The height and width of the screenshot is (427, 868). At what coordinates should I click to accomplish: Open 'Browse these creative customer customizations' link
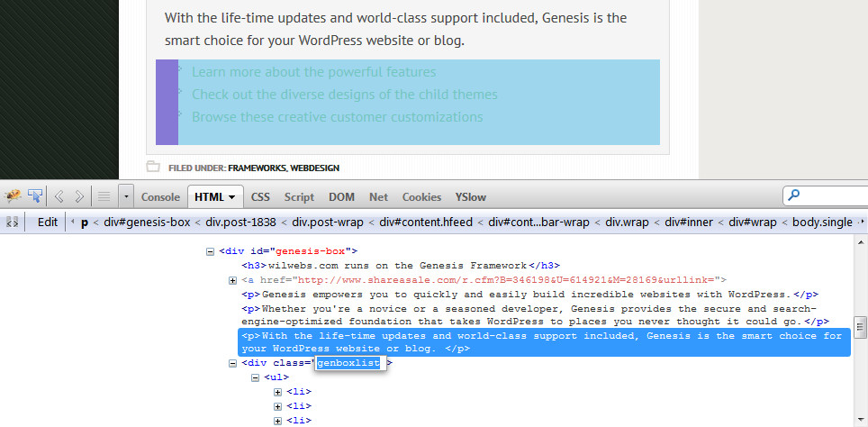coord(337,117)
